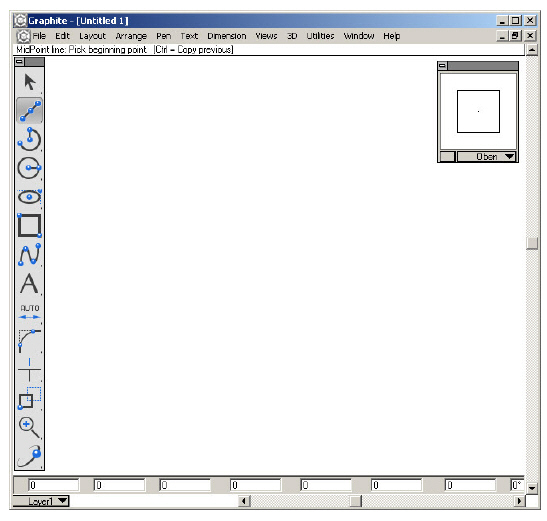Click the vertical scrollbar thumb
547x521 pixels.
[x=532, y=243]
